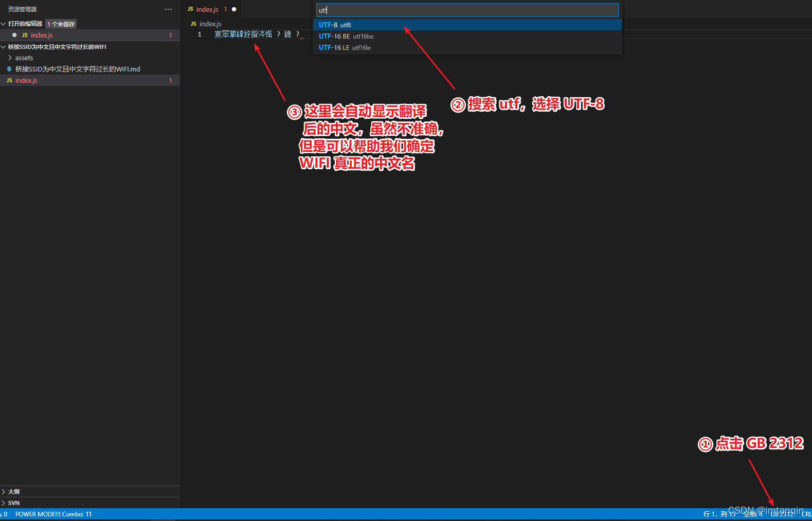Select index.js in open editors list

90,35
